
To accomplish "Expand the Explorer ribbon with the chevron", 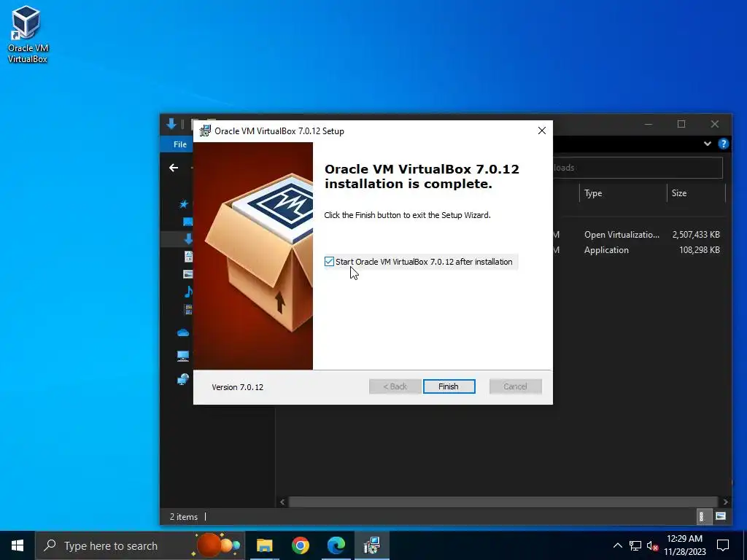I will tap(708, 144).
